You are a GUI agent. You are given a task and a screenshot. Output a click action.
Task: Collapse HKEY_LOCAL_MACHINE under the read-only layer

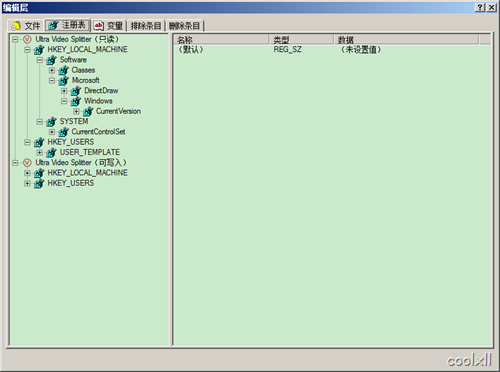[27, 50]
